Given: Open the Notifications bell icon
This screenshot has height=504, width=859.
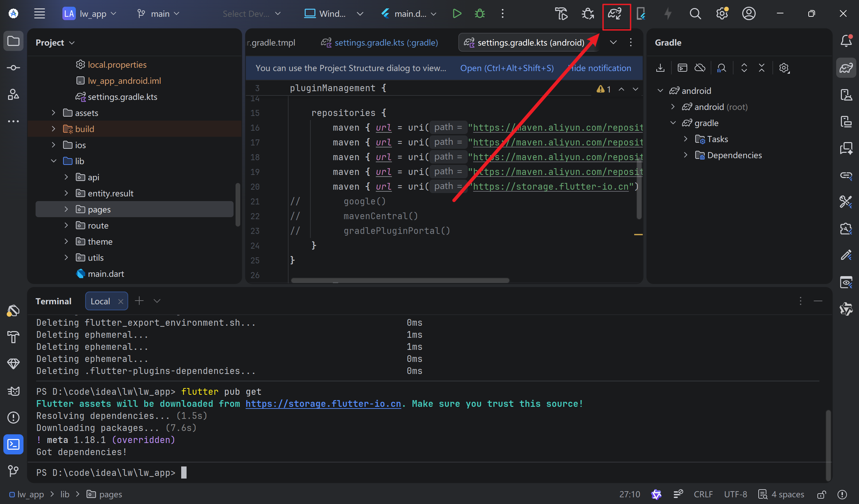Looking at the screenshot, I should pyautogui.click(x=846, y=41).
